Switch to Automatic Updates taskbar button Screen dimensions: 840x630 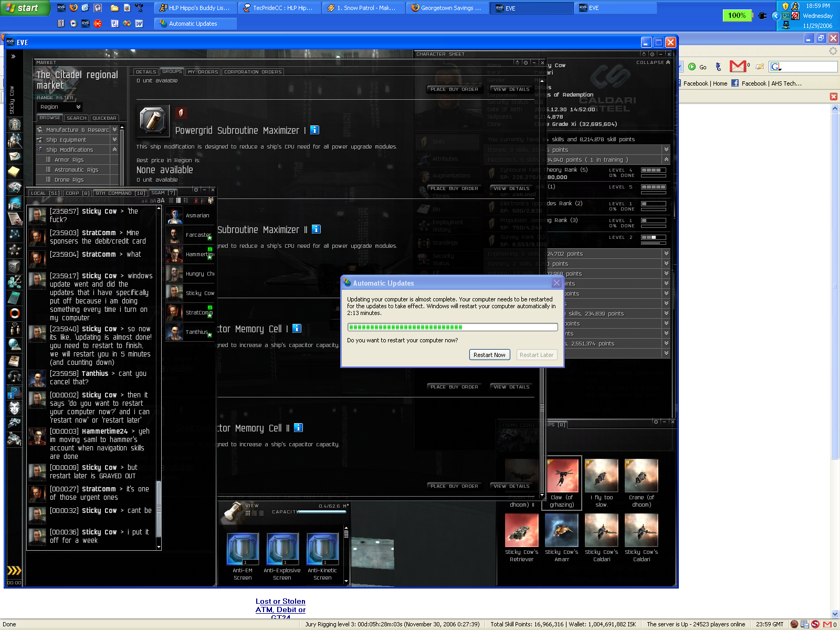(196, 24)
